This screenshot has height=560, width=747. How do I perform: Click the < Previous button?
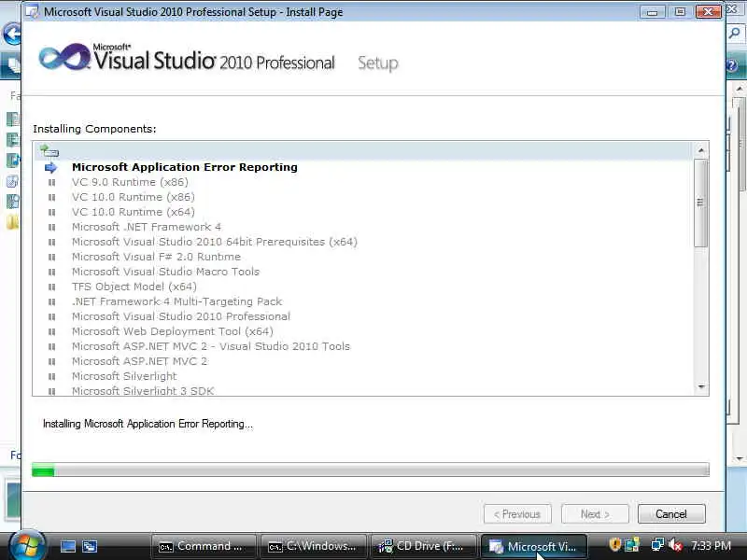517,514
